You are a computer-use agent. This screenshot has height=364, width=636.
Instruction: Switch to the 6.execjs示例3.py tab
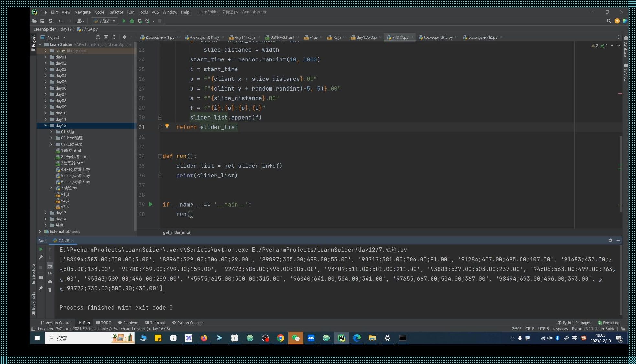pyautogui.click(x=438, y=37)
